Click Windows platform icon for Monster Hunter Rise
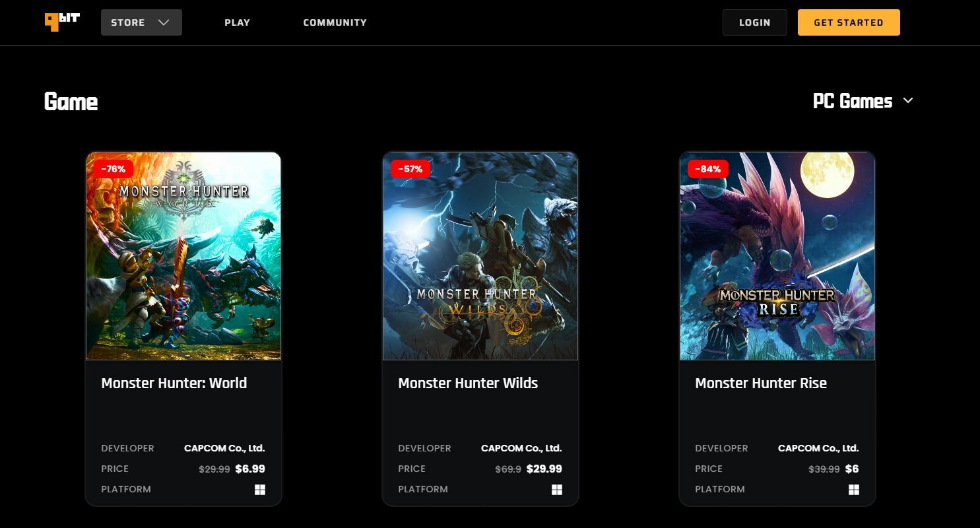980x528 pixels. tap(854, 490)
